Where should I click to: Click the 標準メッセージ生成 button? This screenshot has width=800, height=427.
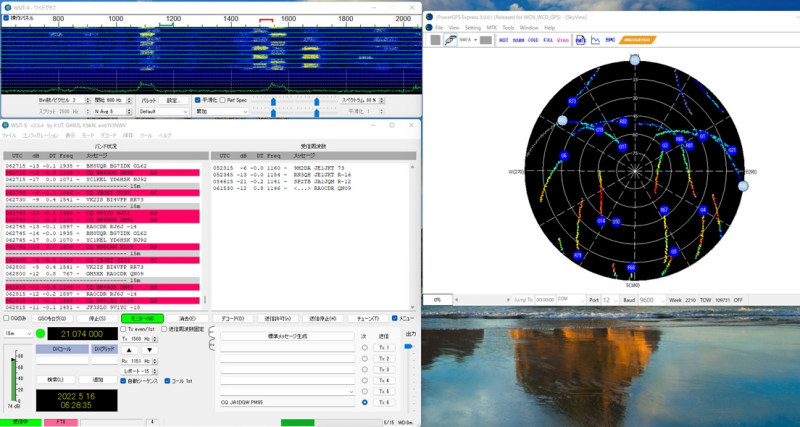(288, 337)
